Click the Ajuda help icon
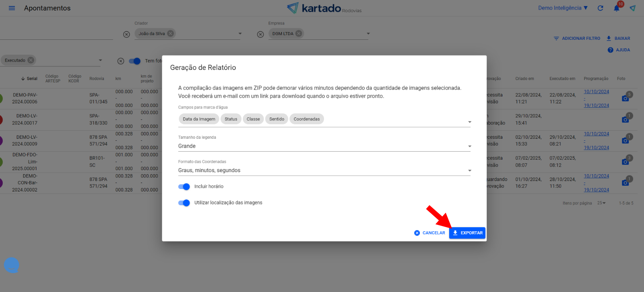 (610, 50)
